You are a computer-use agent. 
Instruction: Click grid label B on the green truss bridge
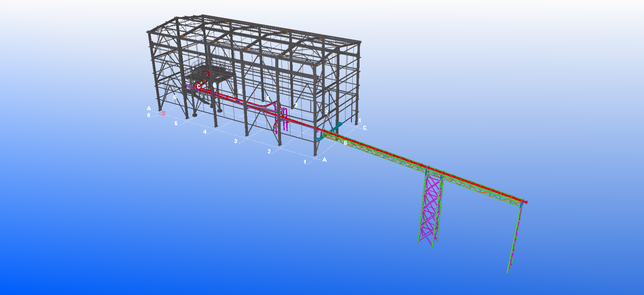coord(346,143)
